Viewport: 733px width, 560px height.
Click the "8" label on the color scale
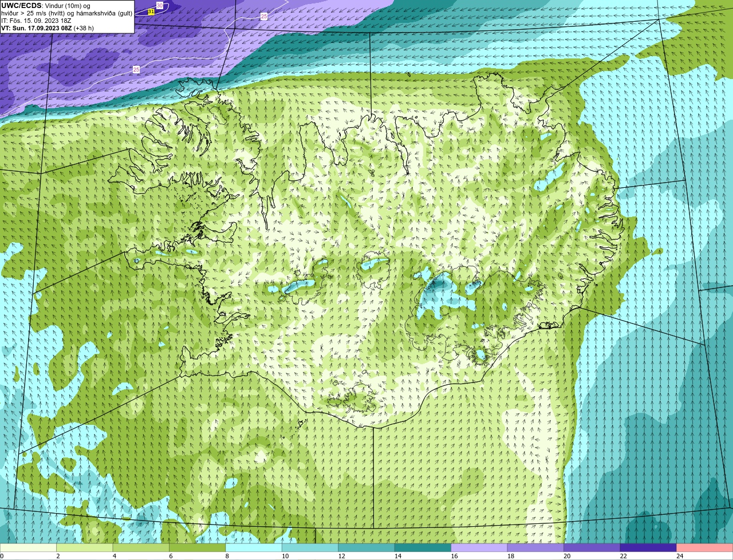[227, 556]
